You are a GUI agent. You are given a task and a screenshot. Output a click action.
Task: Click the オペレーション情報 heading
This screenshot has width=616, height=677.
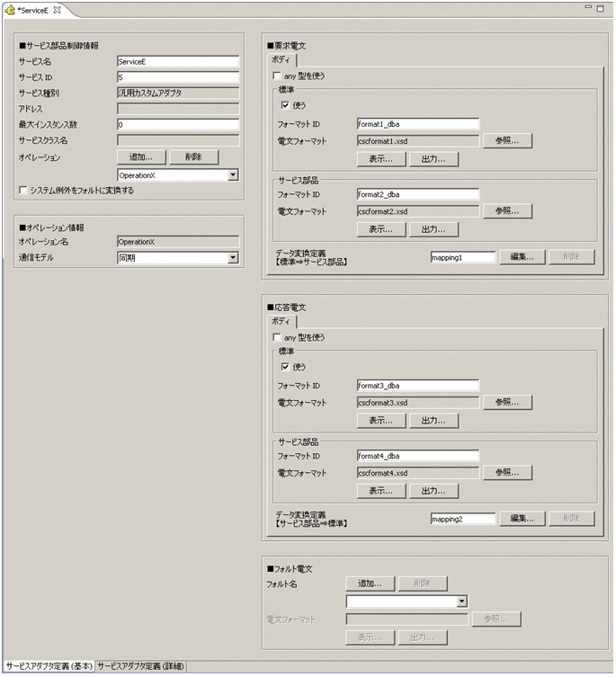click(x=51, y=227)
